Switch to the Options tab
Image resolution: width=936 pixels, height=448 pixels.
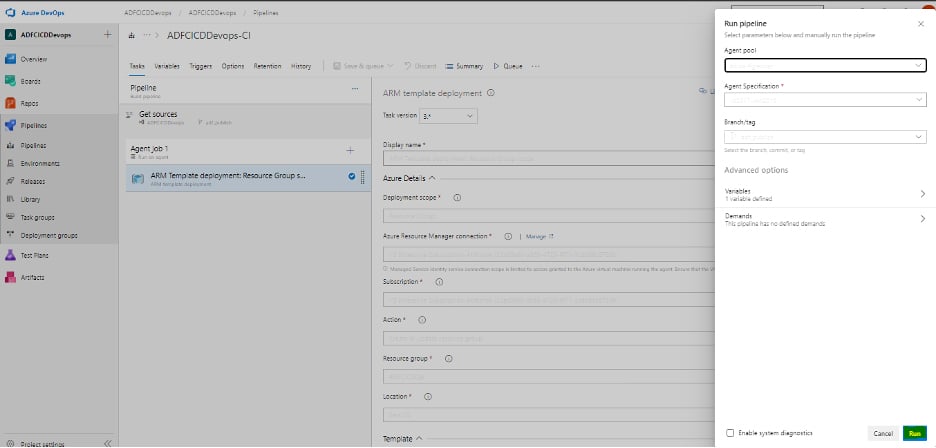coord(233,66)
